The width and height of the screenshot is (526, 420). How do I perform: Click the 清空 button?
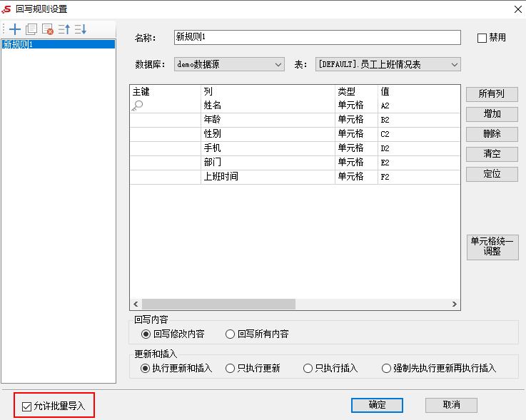tap(492, 154)
